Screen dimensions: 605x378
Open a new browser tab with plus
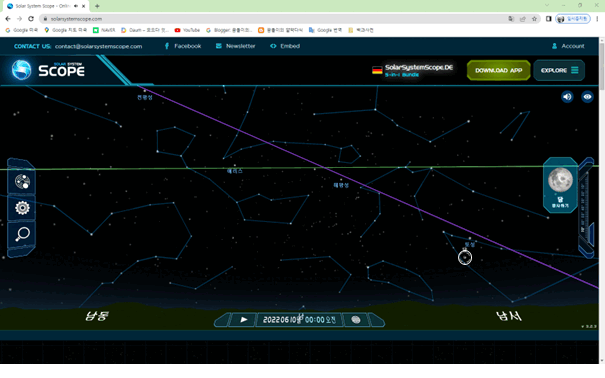(x=97, y=6)
